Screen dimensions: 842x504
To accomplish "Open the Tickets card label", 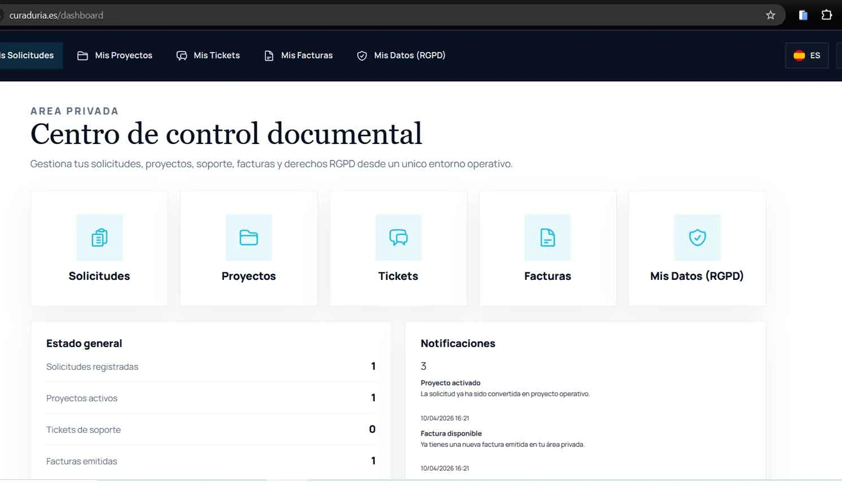I will click(398, 276).
